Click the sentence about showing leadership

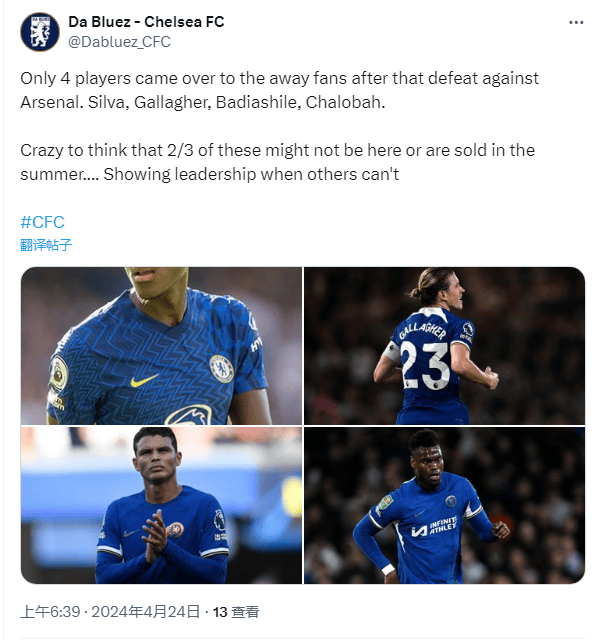251,174
